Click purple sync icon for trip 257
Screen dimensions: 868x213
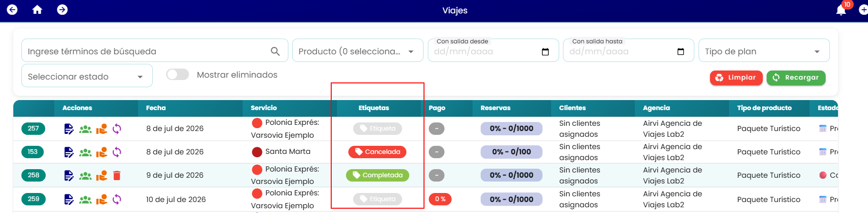117,129
